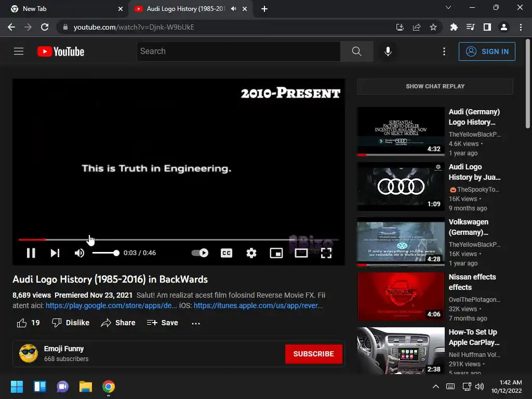Show chat replay
The width and height of the screenshot is (532, 399).
coord(435,86)
